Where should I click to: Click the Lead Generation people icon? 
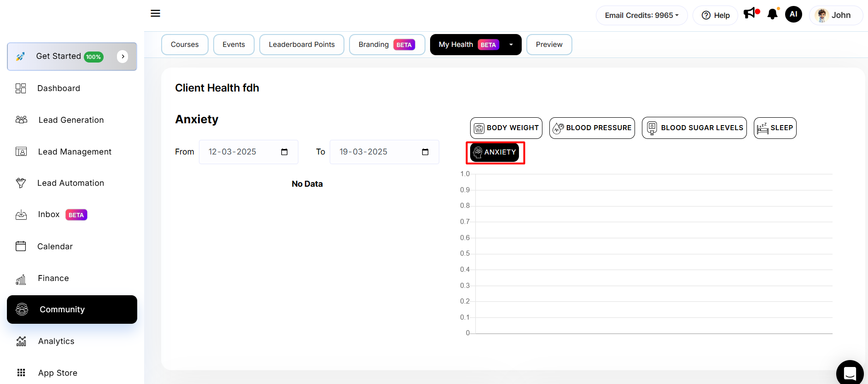pyautogui.click(x=21, y=120)
